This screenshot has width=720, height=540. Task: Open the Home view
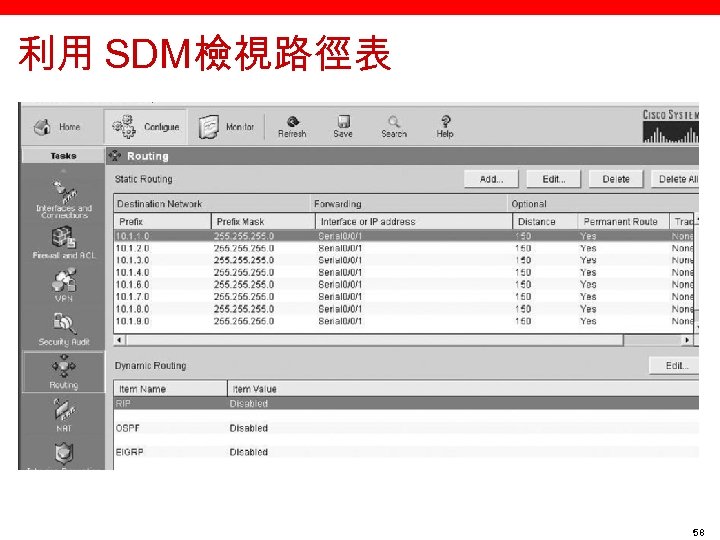57,126
